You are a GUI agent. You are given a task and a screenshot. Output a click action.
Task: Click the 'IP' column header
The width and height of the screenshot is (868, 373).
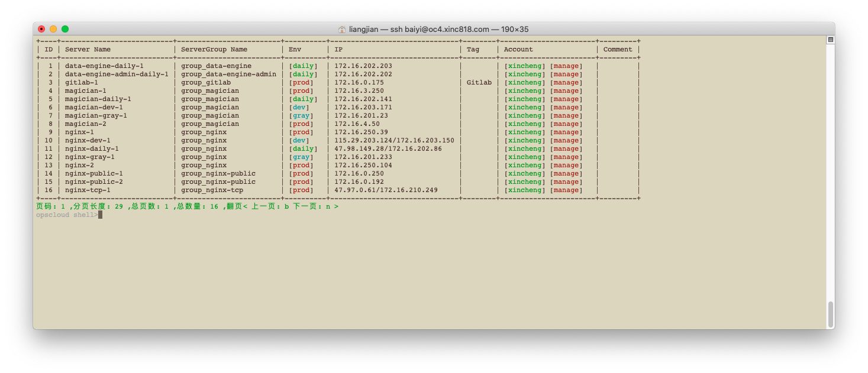[x=338, y=50]
